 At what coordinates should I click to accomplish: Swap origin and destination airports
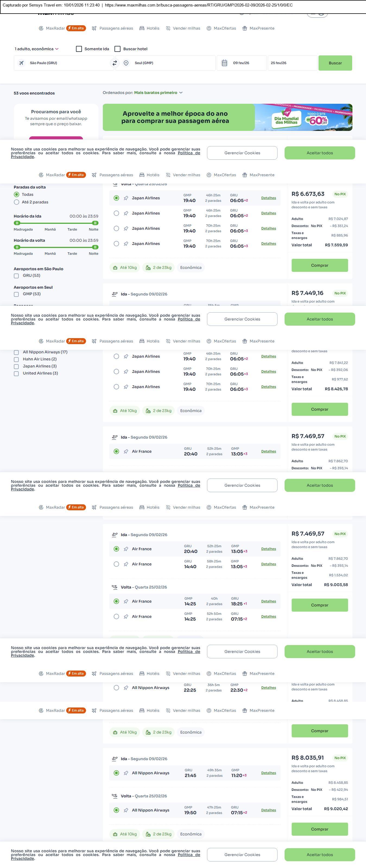click(x=115, y=63)
